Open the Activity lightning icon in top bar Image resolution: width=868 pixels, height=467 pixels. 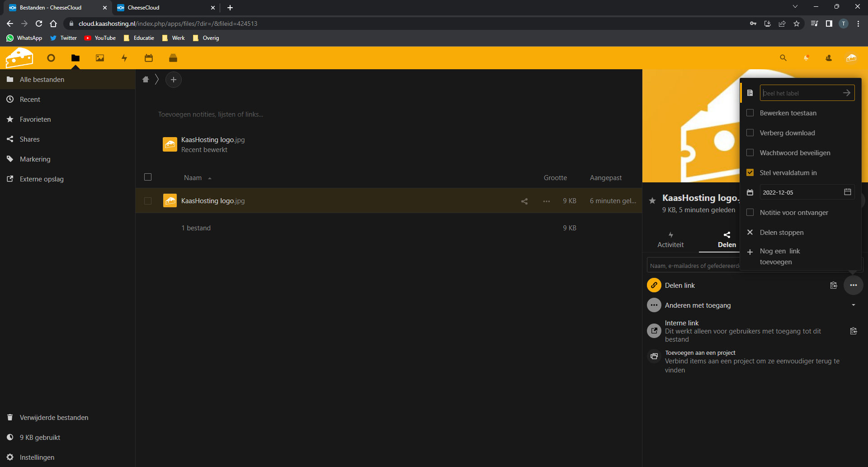(124, 58)
